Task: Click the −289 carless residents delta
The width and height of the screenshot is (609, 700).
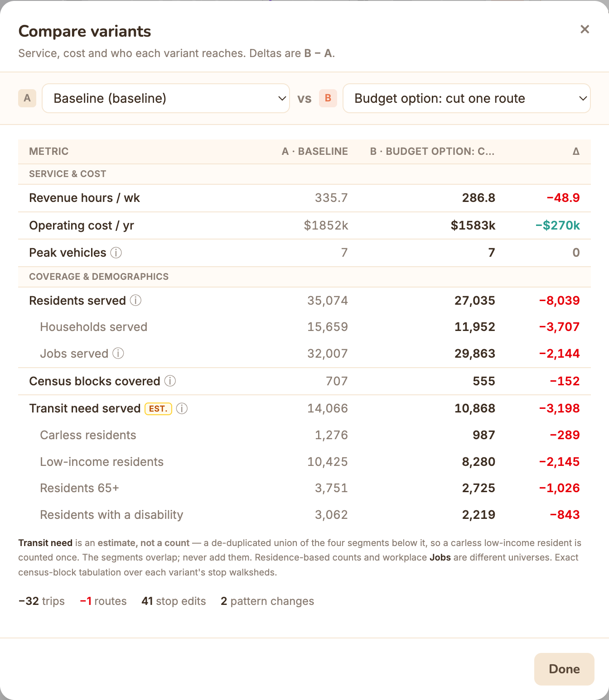Action: click(x=565, y=435)
